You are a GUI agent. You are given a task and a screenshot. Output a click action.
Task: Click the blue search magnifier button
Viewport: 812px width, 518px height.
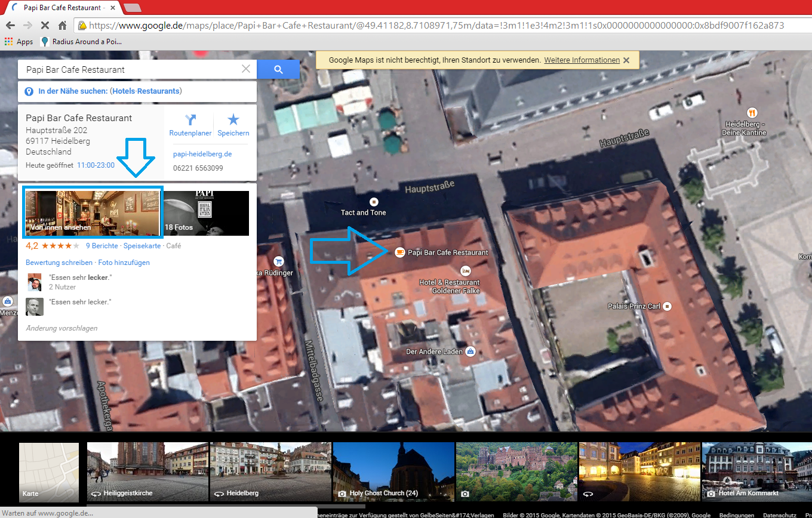[x=278, y=69]
